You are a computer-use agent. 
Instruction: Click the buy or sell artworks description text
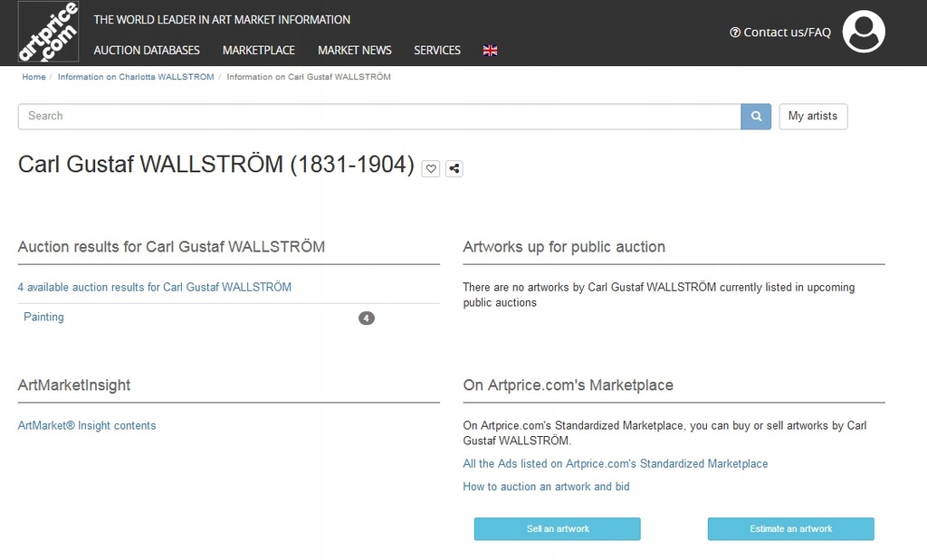point(664,433)
